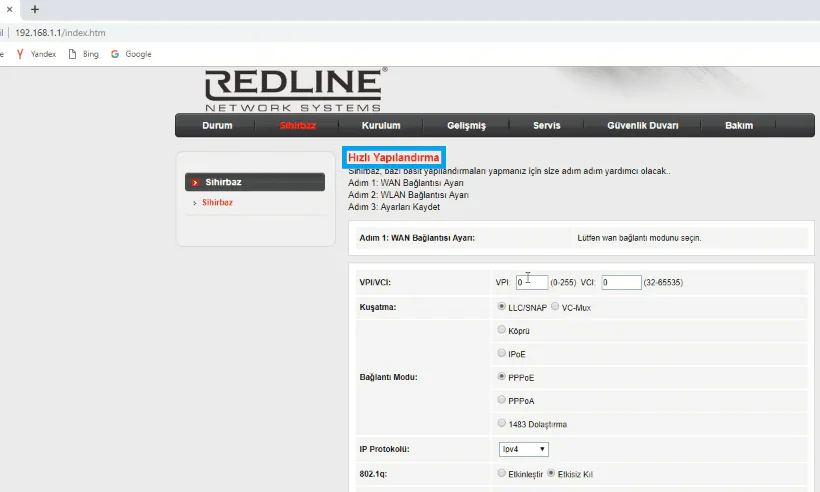Select the VC-Mux encapsulation option
The image size is (820, 492).
555,307
